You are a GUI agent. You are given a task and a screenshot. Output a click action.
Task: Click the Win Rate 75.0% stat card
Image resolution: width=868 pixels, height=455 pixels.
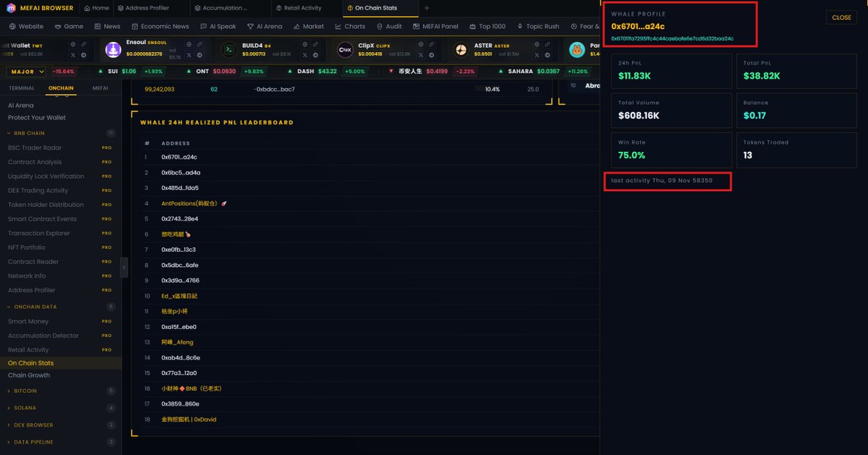[672, 149]
